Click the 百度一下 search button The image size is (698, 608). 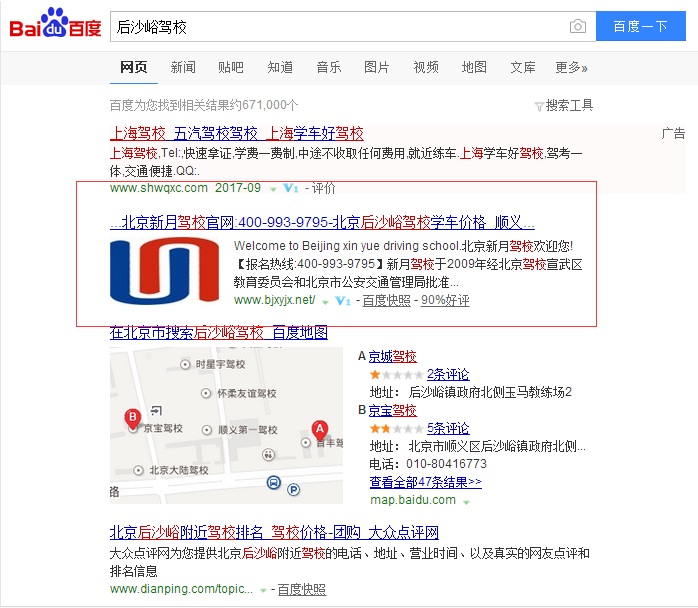(641, 26)
